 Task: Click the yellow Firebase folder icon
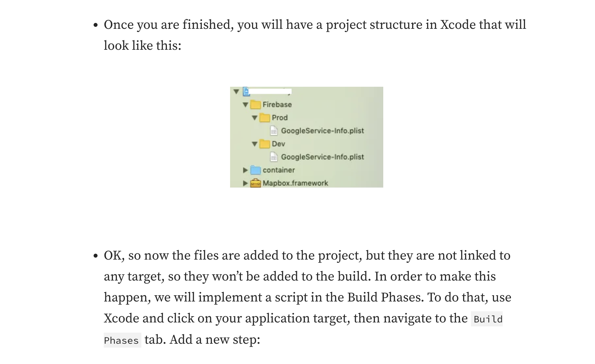coord(256,105)
